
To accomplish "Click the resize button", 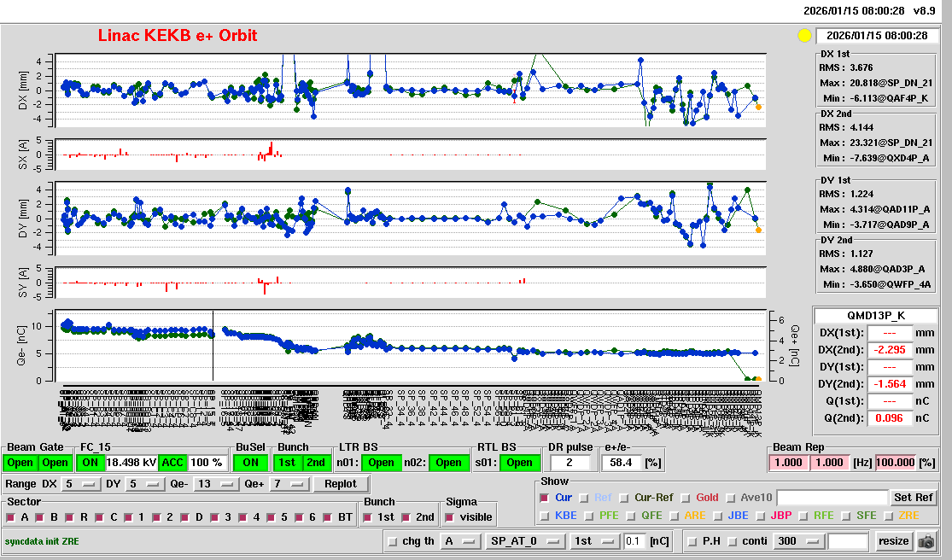I will tap(894, 541).
